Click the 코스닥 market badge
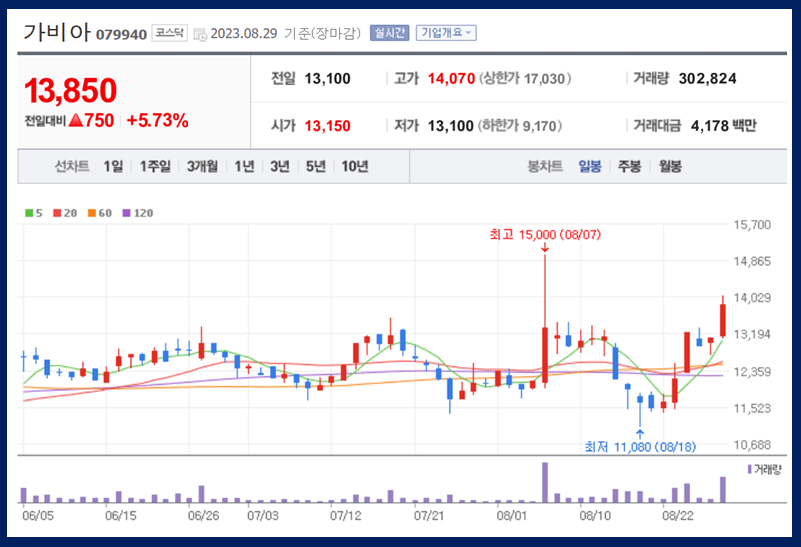 (x=170, y=33)
